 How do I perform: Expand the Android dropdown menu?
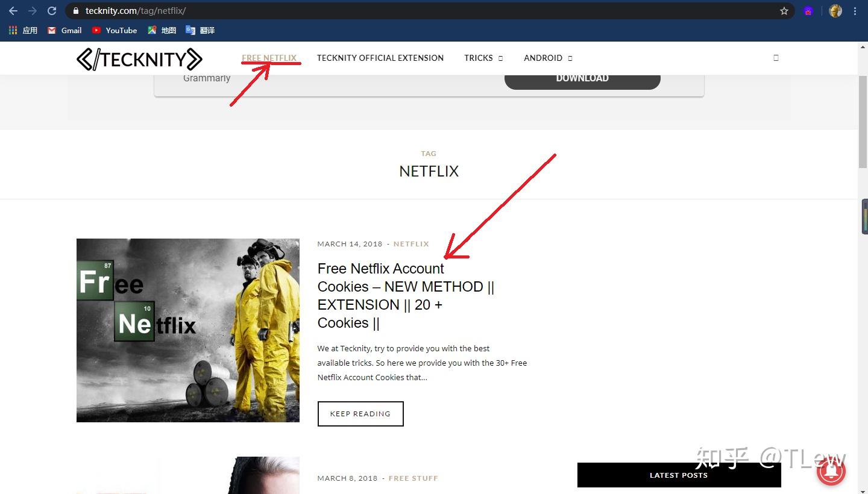click(x=548, y=58)
